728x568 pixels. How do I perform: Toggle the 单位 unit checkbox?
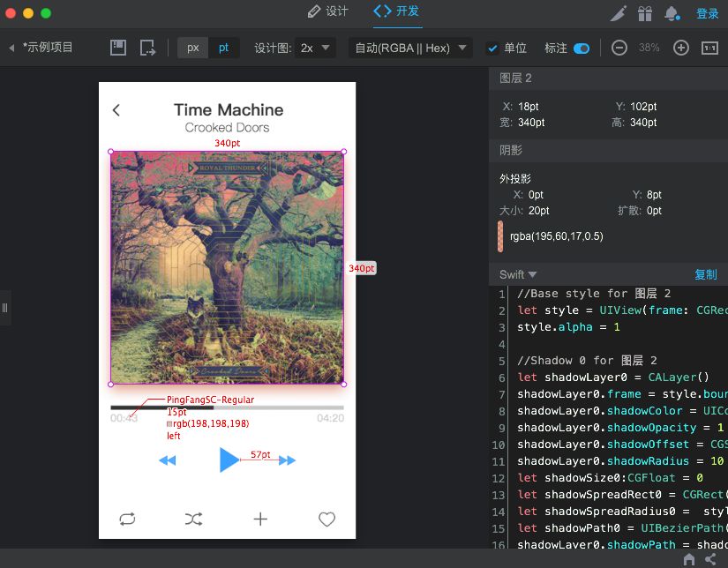coord(492,49)
